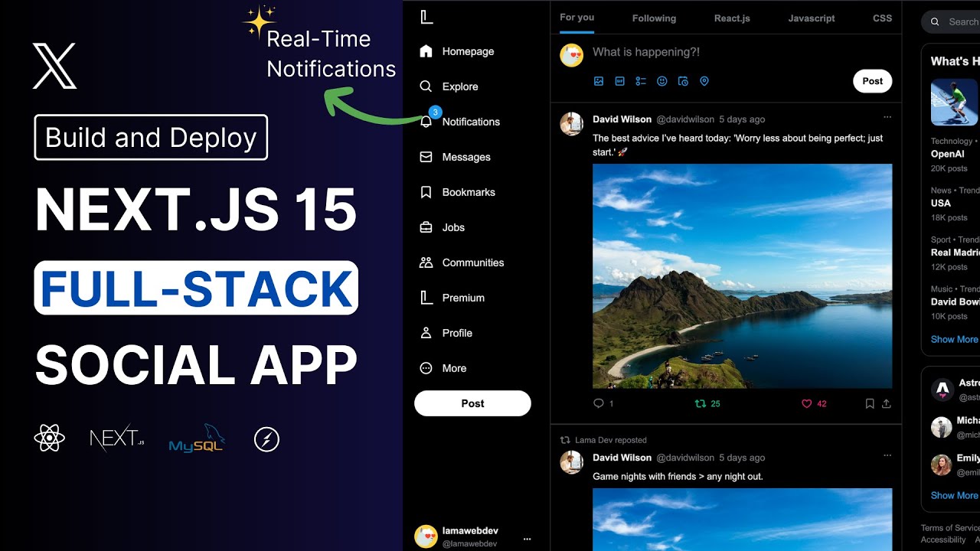This screenshot has height=551, width=980.
Task: Click David Wilson's name on the 'best advice' post
Action: coord(622,119)
